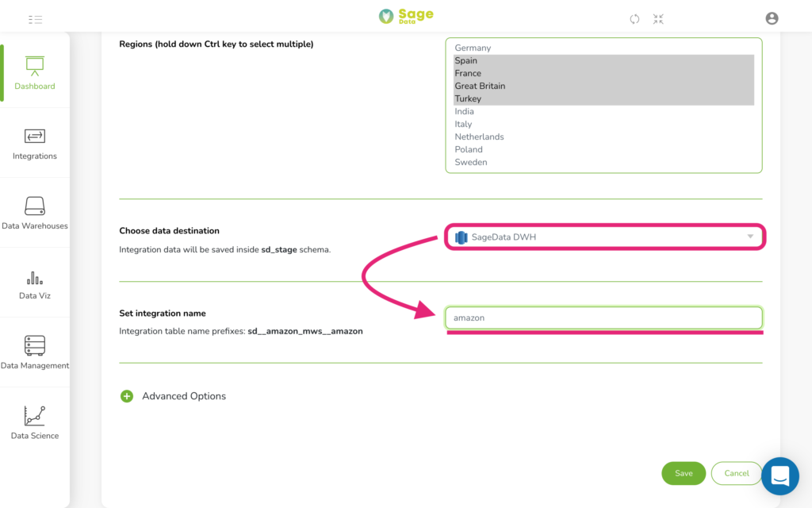This screenshot has width=812, height=508.
Task: Open the Dashboard icon in sidebar
Action: (35, 66)
